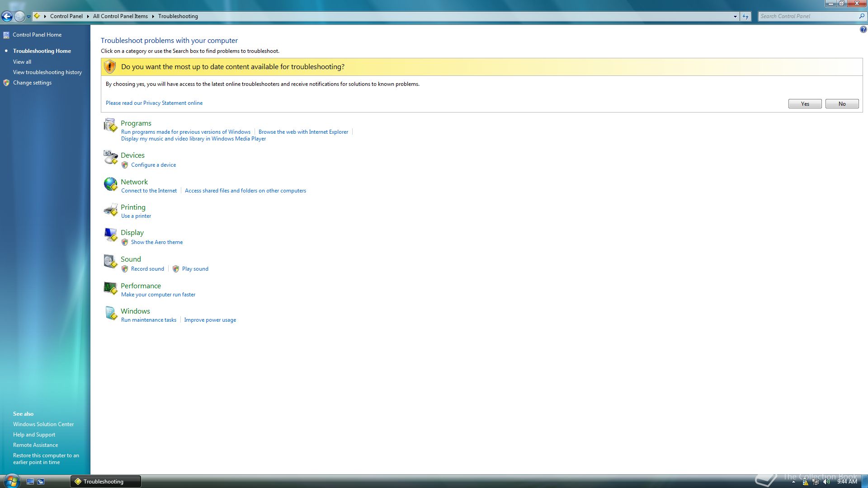The height and width of the screenshot is (488, 868).
Task: Click the Forward navigation arrow button
Action: tap(19, 16)
